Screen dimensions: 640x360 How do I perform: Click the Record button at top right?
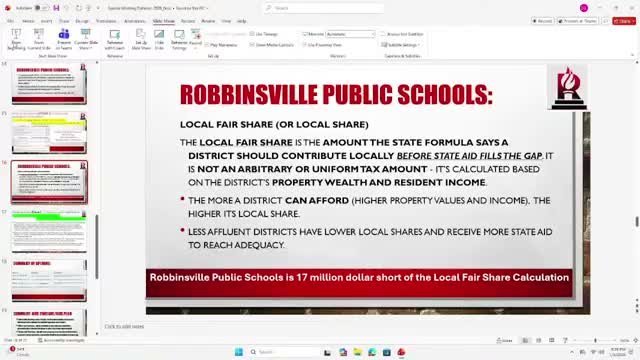(x=542, y=21)
